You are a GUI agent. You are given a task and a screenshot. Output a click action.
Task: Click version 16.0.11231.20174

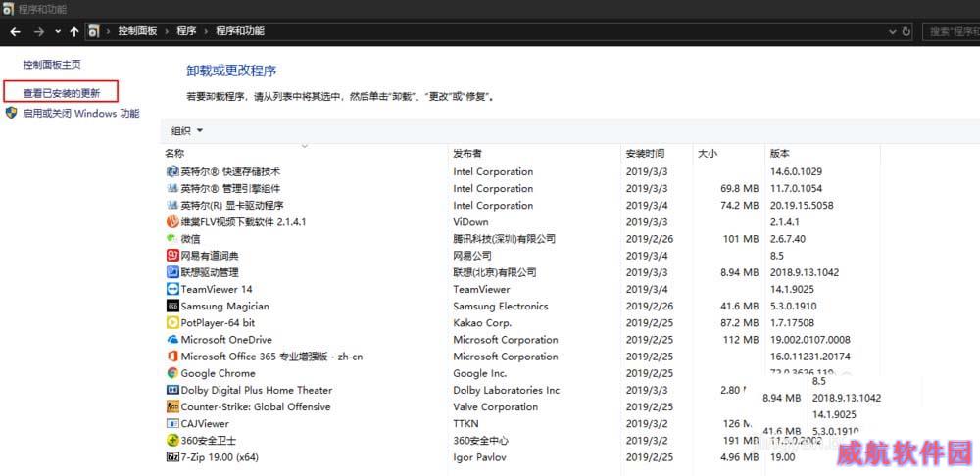click(x=810, y=357)
